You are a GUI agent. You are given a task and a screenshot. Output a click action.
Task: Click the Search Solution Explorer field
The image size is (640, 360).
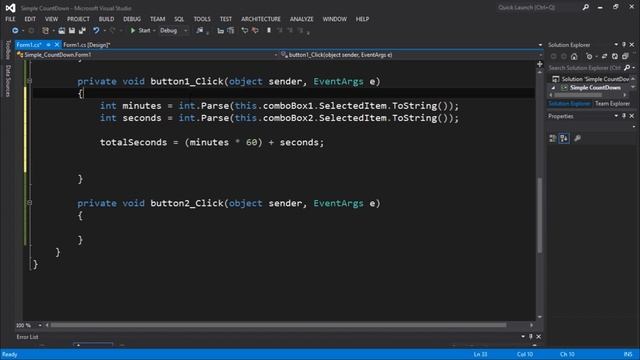click(585, 68)
